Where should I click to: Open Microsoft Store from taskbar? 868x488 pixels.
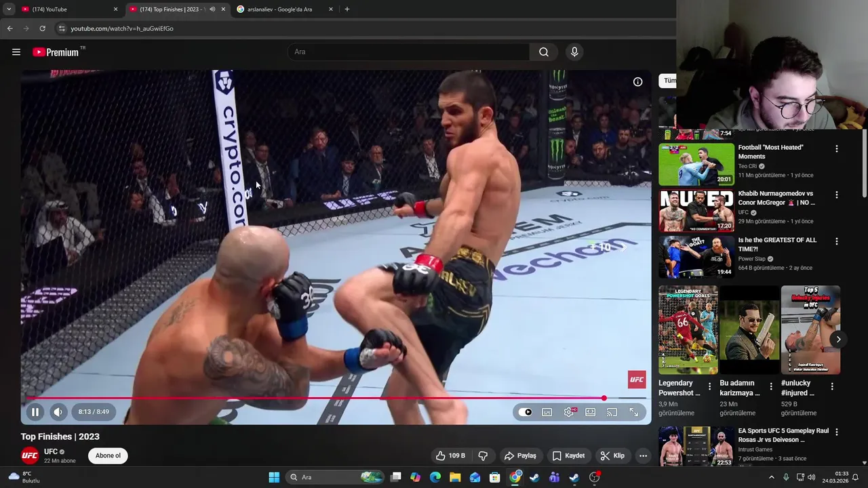coord(495,477)
